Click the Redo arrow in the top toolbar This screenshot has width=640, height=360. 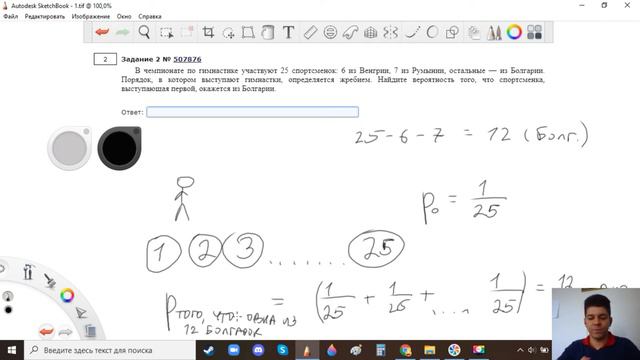[x=122, y=32]
